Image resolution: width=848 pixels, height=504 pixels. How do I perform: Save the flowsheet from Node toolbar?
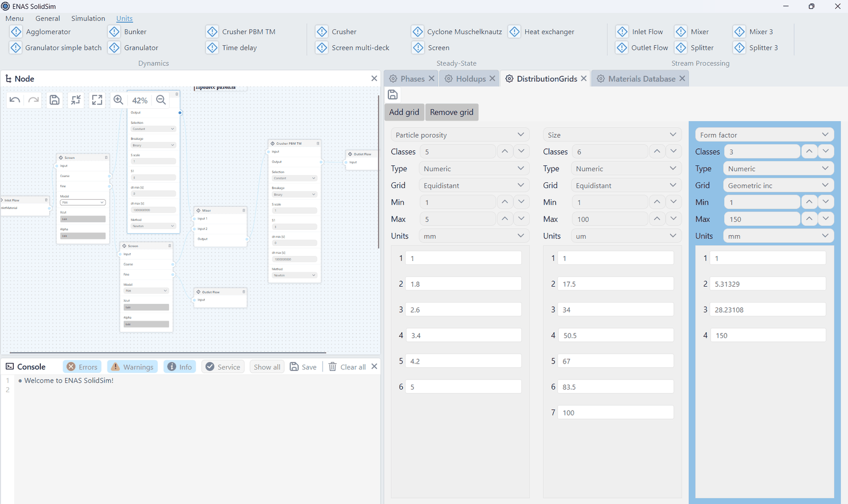point(55,100)
